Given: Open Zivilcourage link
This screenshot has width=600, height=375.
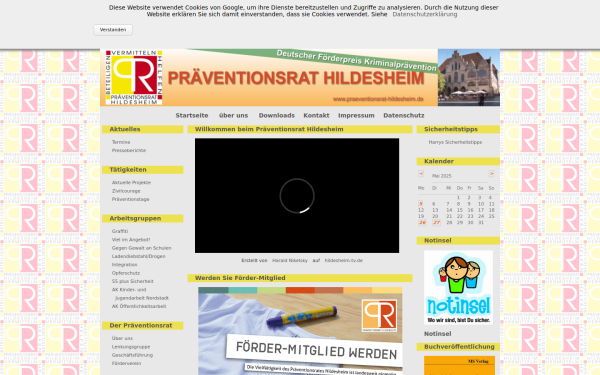Looking at the screenshot, I should pyautogui.click(x=126, y=191).
